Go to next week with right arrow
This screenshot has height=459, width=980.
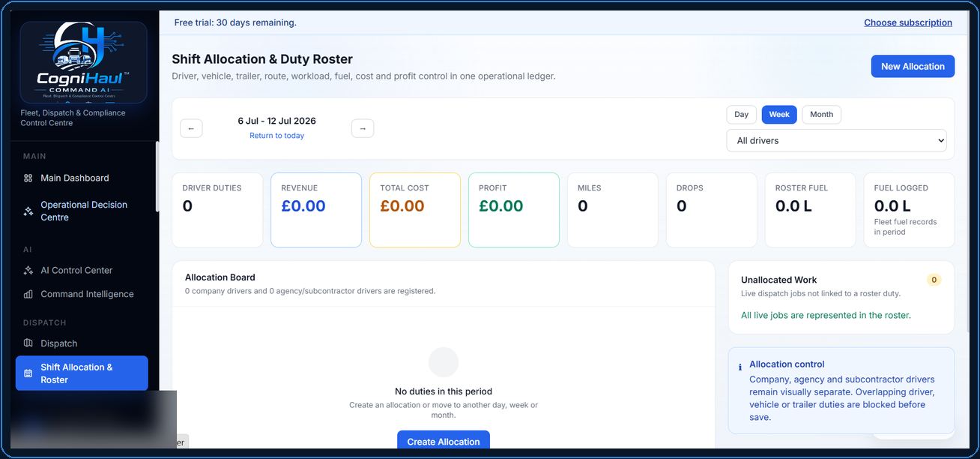click(363, 128)
